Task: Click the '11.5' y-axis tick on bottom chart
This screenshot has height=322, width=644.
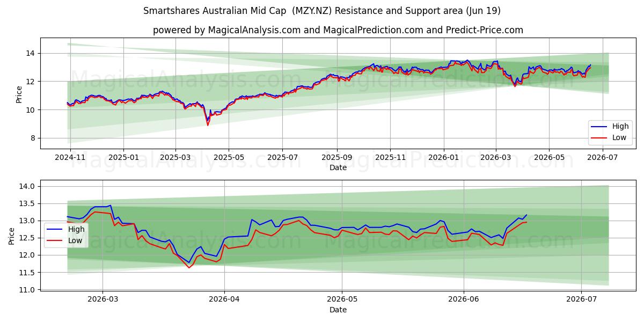Action: (x=28, y=273)
